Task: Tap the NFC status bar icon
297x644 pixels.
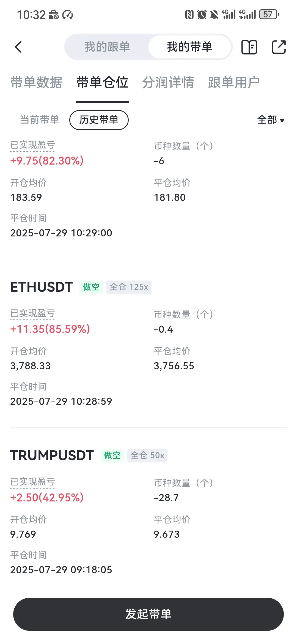Action: click(189, 14)
